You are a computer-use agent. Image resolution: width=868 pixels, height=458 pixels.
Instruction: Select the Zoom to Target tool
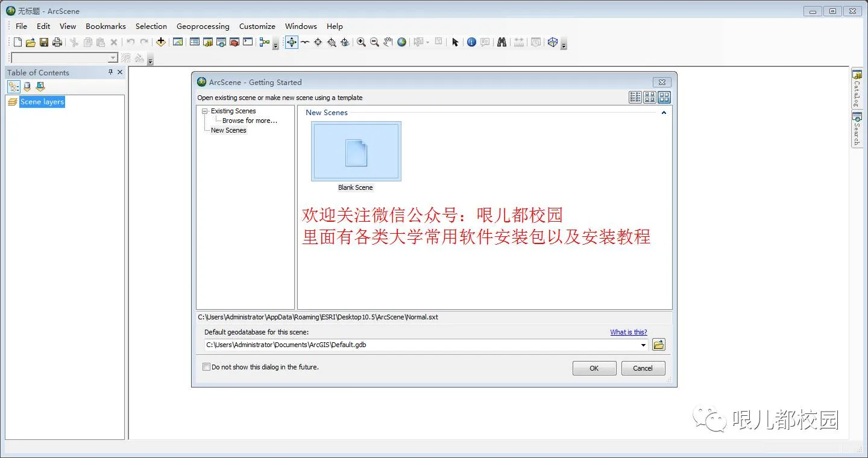click(332, 42)
